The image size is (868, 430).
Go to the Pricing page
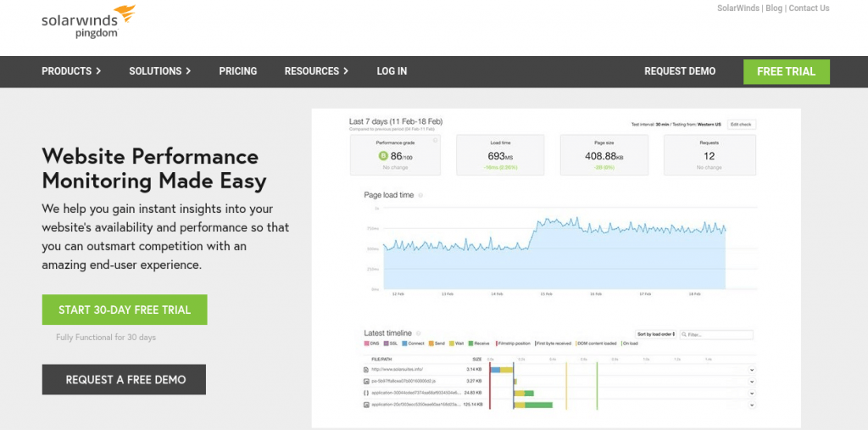click(x=237, y=71)
